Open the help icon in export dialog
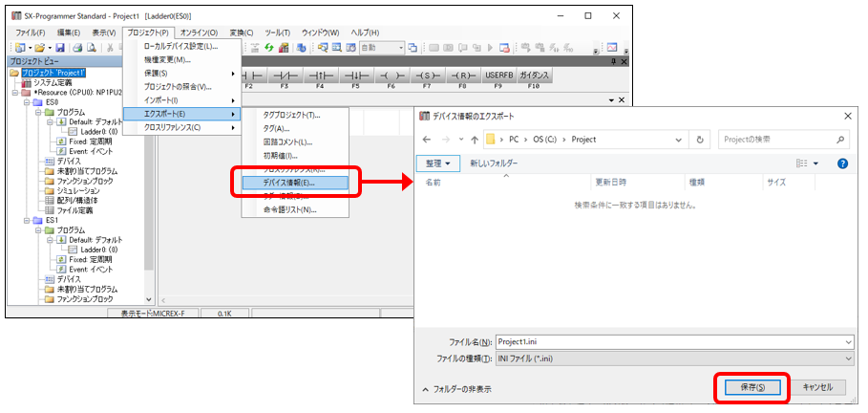This screenshot has height=413, width=868. (842, 163)
